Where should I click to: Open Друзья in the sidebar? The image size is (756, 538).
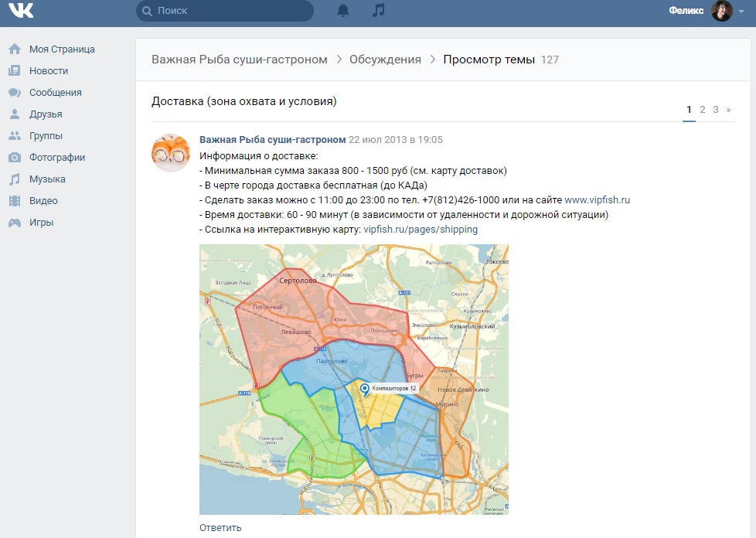point(46,114)
